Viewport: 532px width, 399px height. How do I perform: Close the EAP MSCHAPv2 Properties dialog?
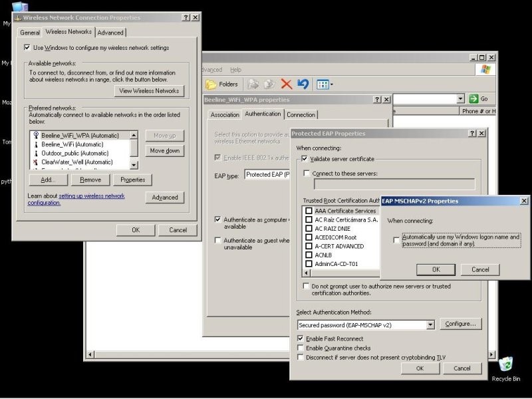524,201
